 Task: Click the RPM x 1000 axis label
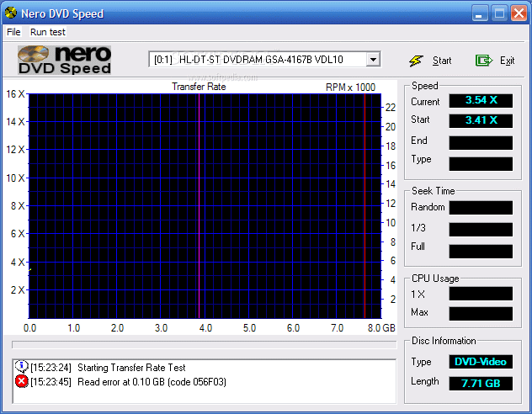[x=350, y=88]
